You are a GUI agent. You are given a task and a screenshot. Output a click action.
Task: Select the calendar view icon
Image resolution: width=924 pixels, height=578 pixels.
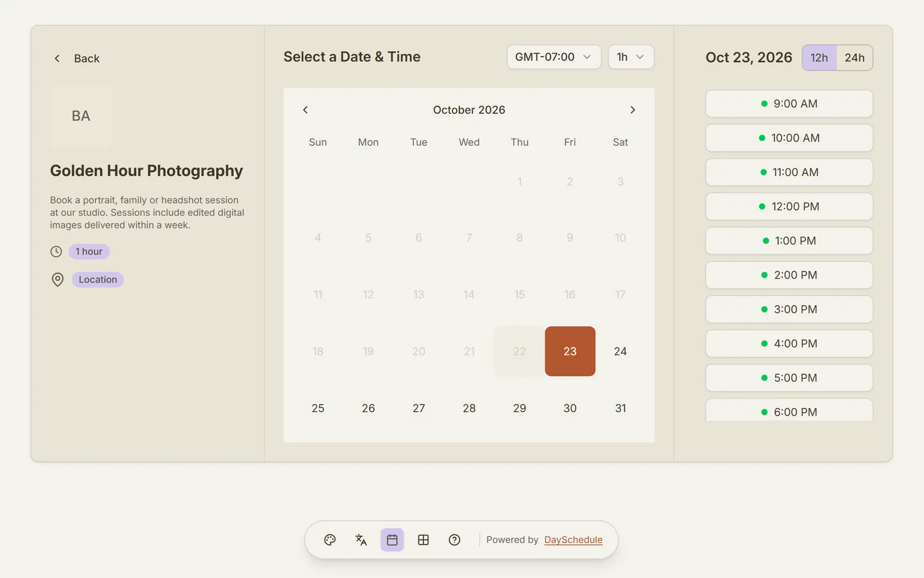pos(392,540)
